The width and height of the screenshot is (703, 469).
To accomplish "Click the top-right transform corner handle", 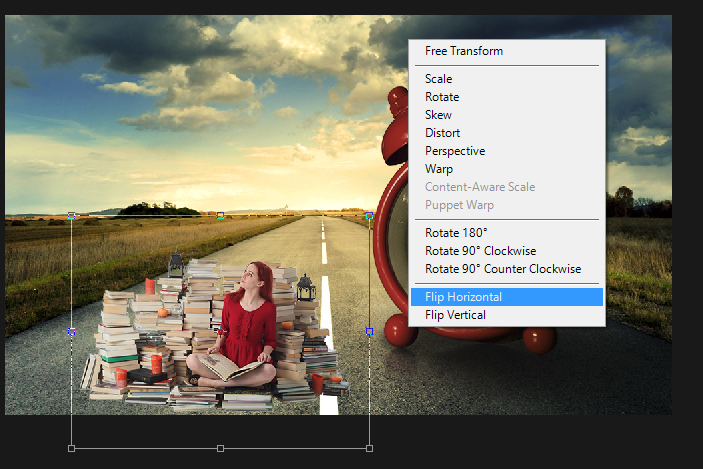I will [x=369, y=215].
